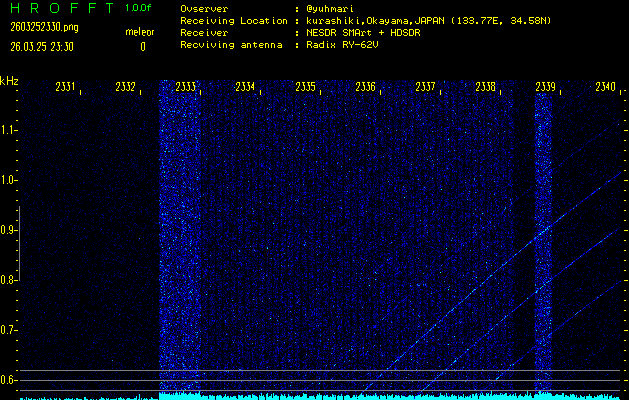The image size is (629, 400).
Task: Click the 0.6 kHz frequency label
Action: [x=9, y=380]
